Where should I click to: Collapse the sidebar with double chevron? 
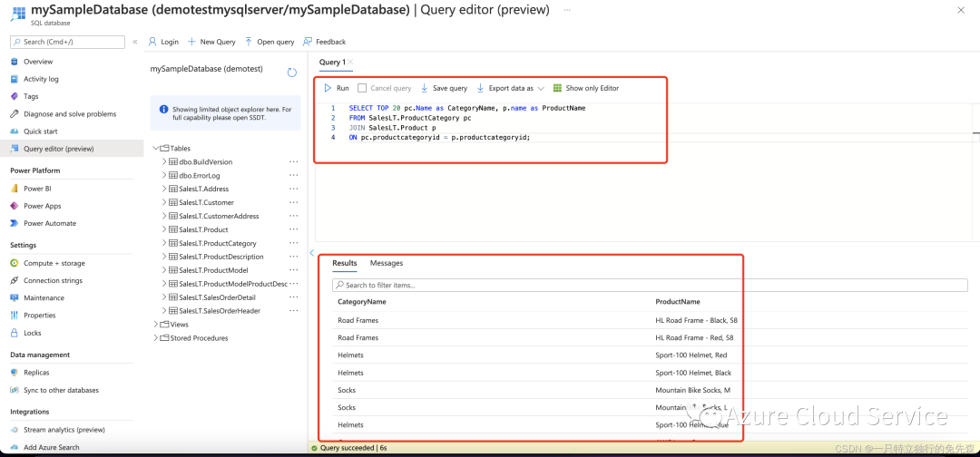point(135,42)
